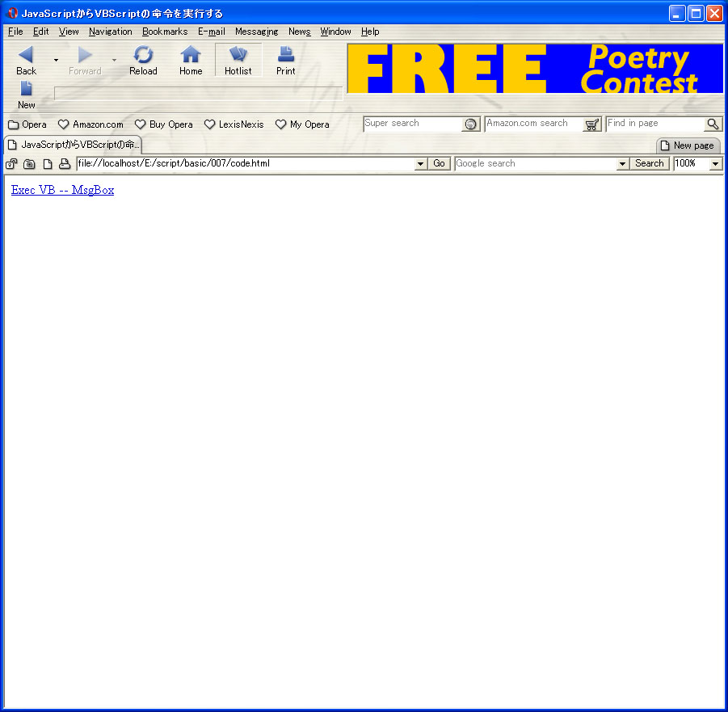Open the Edit menu
Screen dimensions: 728x712
pyautogui.click(x=41, y=32)
